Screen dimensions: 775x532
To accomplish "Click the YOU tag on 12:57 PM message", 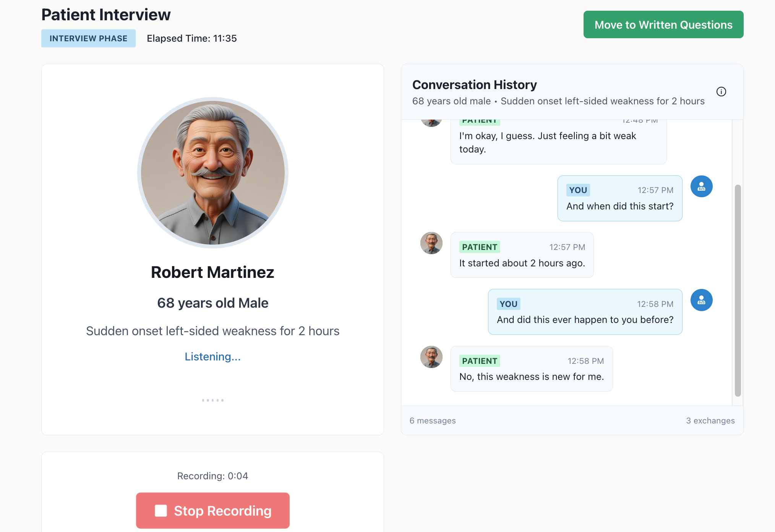I will 578,190.
